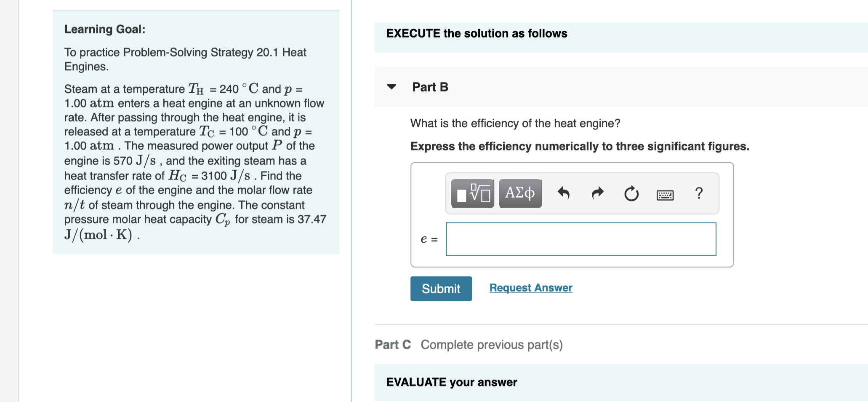This screenshot has width=868, height=402.
Task: Click the e = label beside the box
Action: coord(429,239)
